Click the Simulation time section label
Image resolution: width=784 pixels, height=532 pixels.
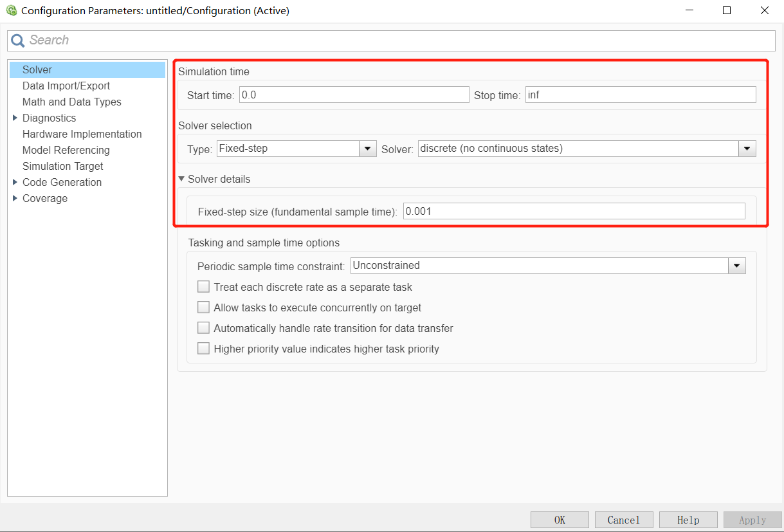214,71
